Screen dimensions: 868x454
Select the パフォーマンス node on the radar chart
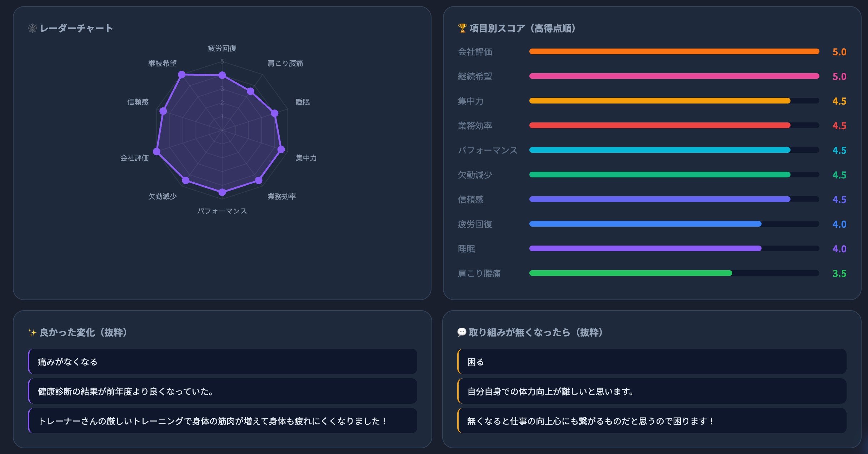click(222, 192)
